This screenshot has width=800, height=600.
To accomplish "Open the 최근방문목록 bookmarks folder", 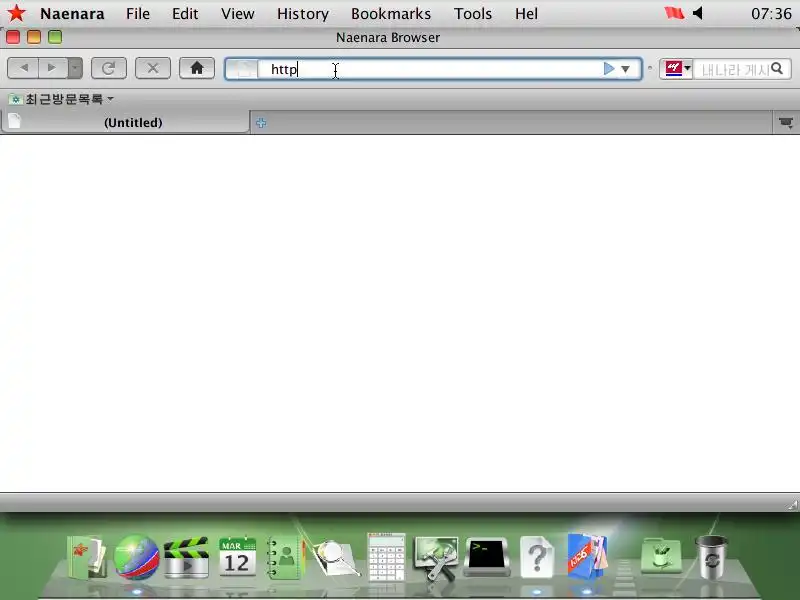I will click(61, 99).
